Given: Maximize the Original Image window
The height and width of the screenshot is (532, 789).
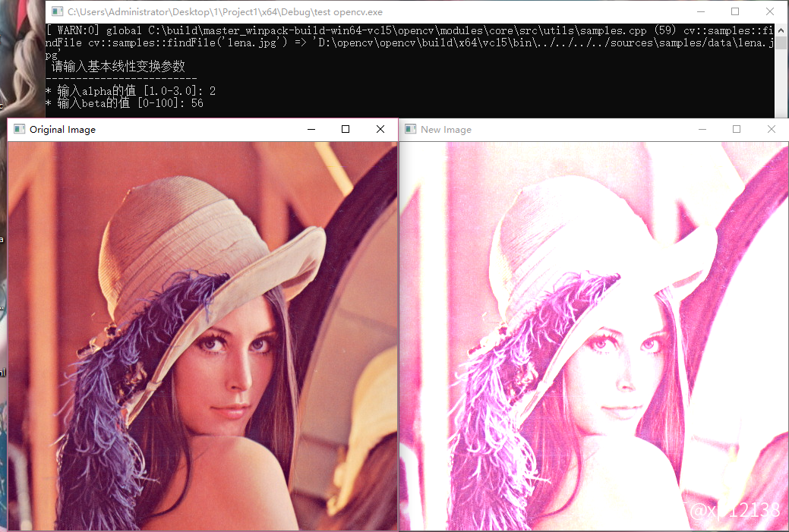Looking at the screenshot, I should tap(346, 129).
